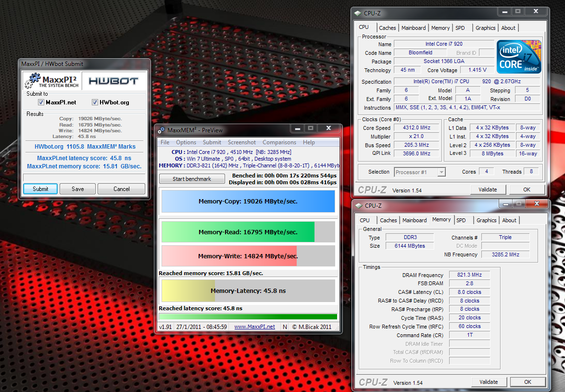Screen dimensions: 565x392
Task: Click the CPU-Z title icon of lower window
Action: (359, 206)
